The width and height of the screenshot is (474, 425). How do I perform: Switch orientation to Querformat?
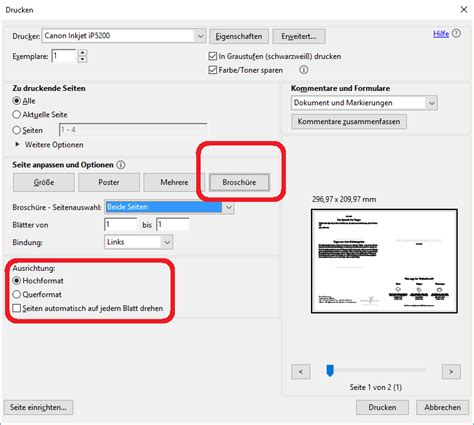(16, 294)
